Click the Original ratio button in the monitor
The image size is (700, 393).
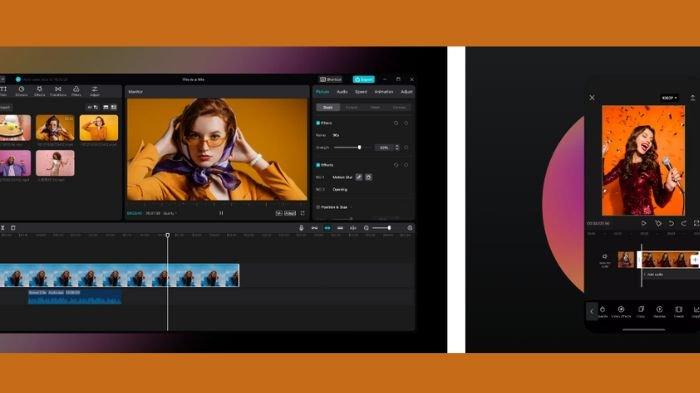(x=290, y=213)
